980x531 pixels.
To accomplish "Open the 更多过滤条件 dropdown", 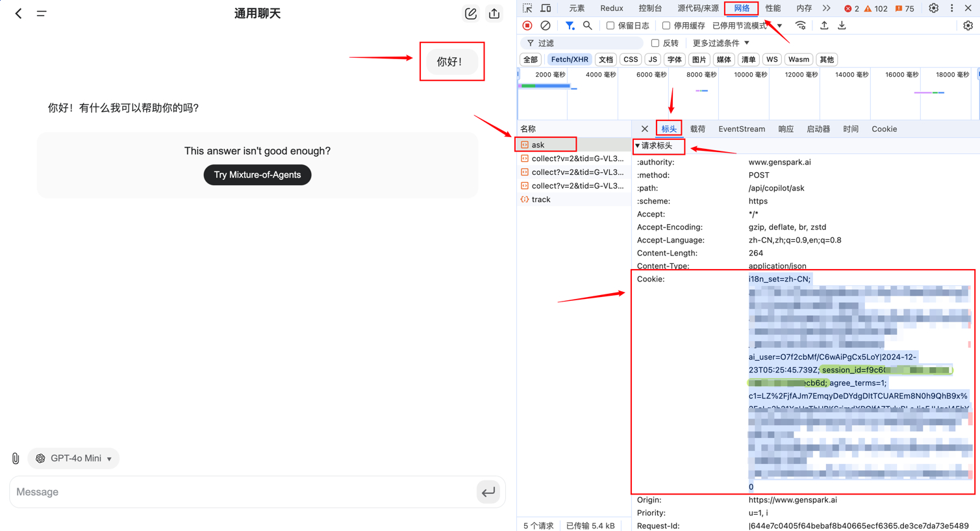I will [721, 43].
